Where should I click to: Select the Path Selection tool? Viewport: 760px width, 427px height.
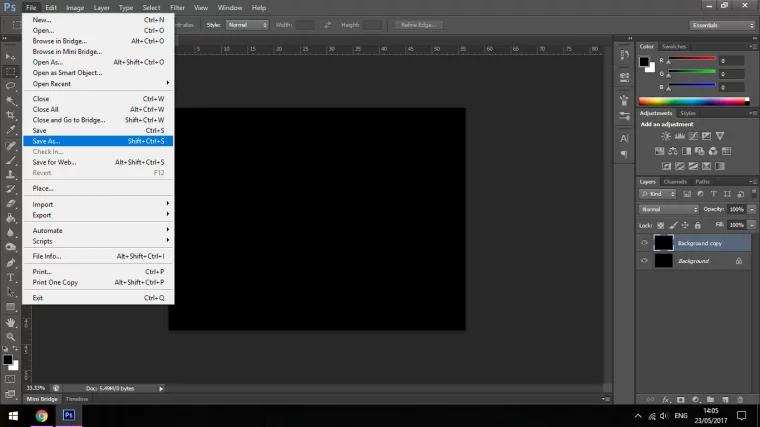coord(11,292)
